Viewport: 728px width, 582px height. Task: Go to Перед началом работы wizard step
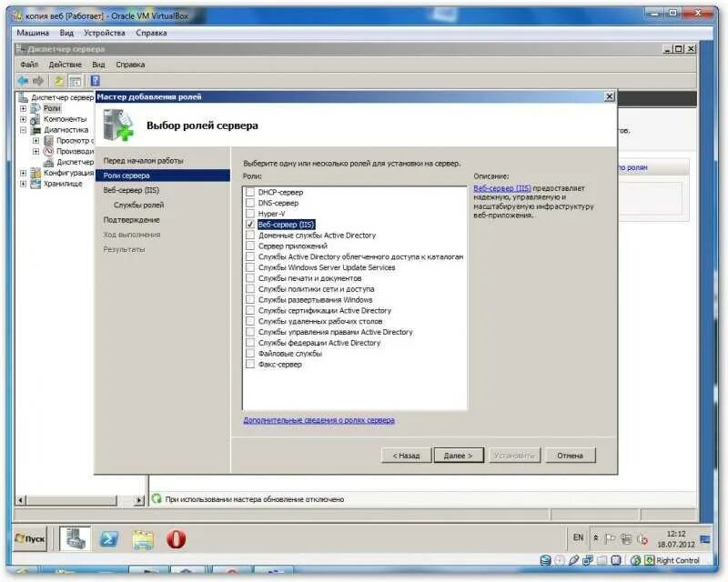(x=143, y=161)
